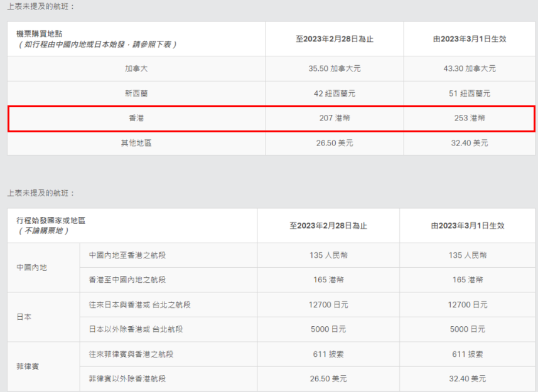The height and width of the screenshot is (392, 538).
Task: Click the 43.30 加拿大元 fare cell
Action: (469, 69)
